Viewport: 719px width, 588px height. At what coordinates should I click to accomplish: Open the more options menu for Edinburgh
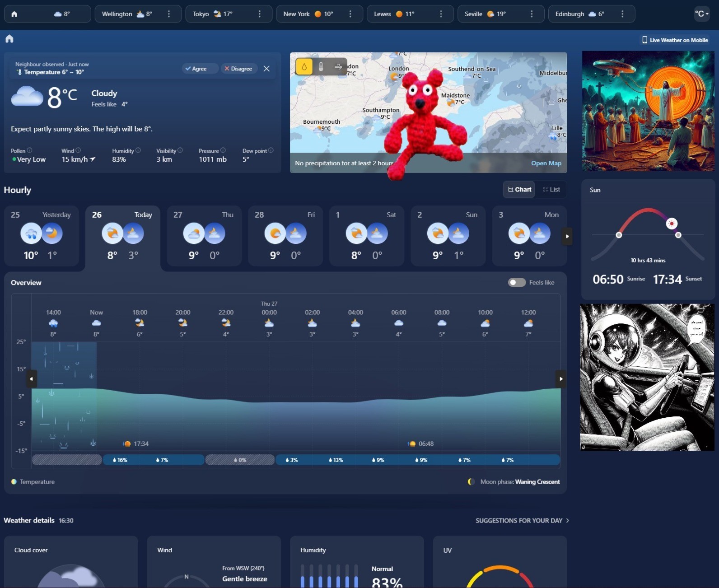click(622, 14)
